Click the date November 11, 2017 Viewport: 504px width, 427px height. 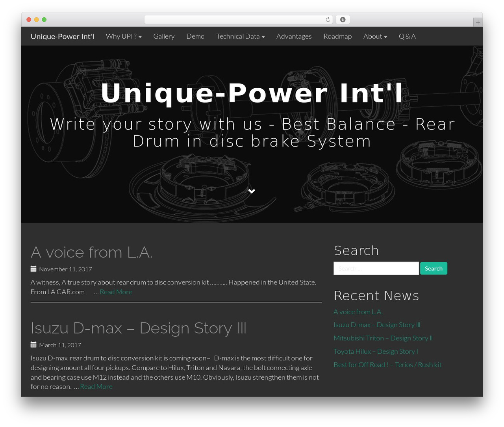pyautogui.click(x=65, y=269)
